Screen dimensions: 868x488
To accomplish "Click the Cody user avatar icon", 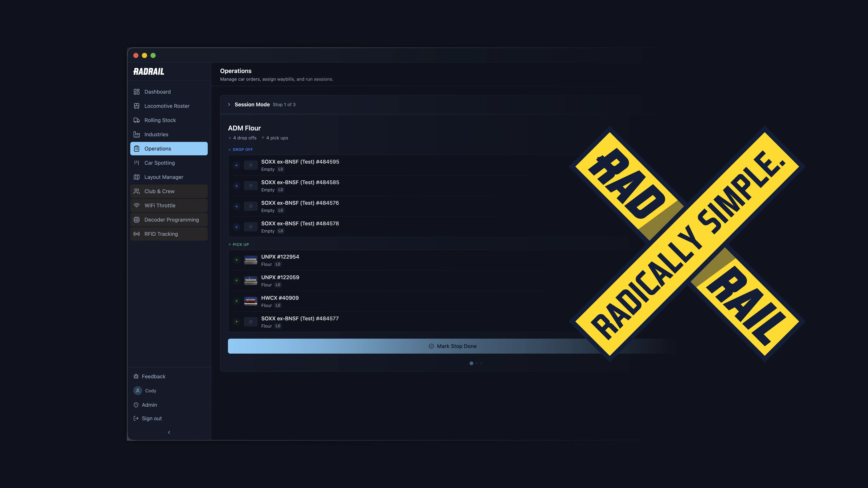I will (137, 391).
